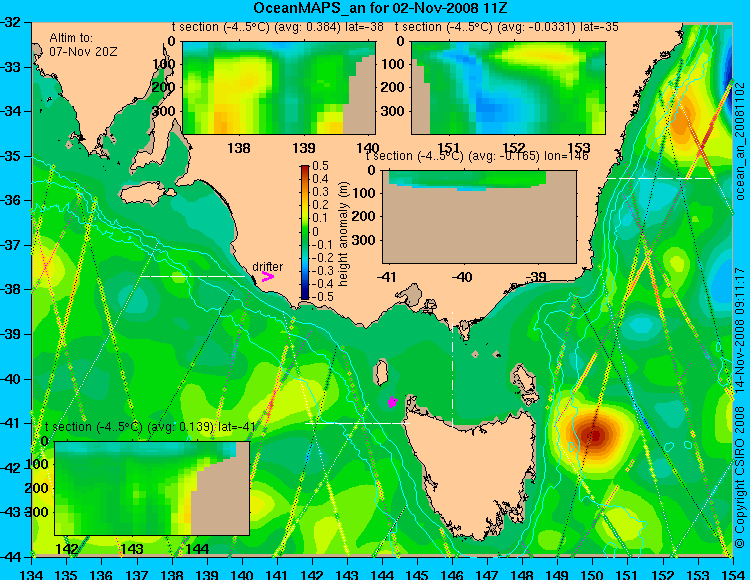This screenshot has height=580, width=750.
Task: Click the 300 depth label of the lon=146 inset
Action: click(365, 240)
